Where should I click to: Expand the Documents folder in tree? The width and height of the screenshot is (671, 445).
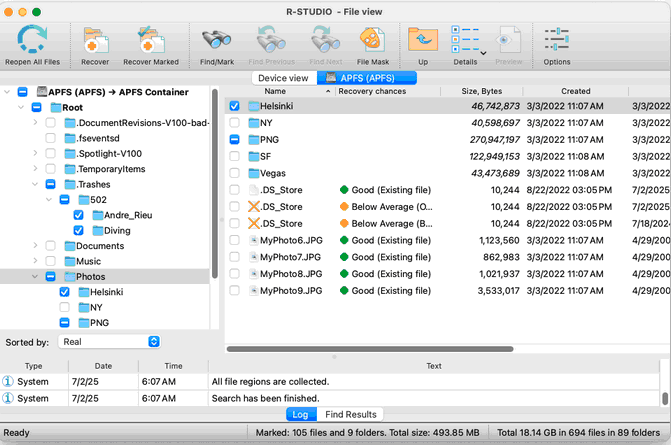[35, 246]
